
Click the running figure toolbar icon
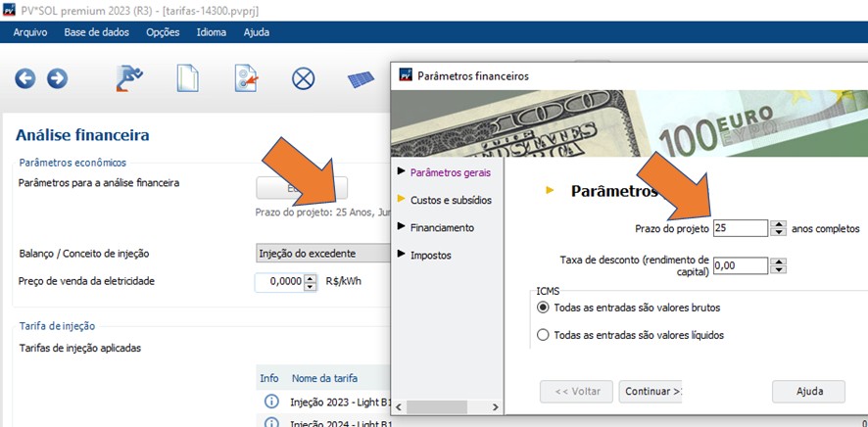[x=129, y=78]
